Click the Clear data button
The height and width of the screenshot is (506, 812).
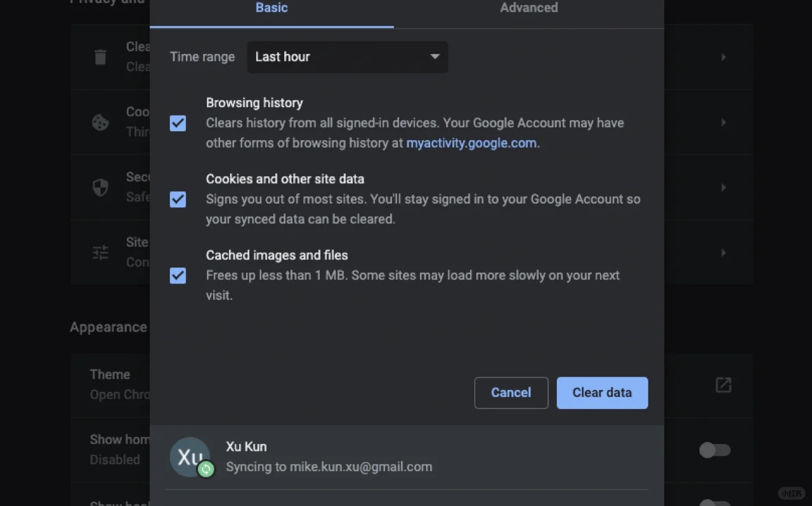coord(602,393)
